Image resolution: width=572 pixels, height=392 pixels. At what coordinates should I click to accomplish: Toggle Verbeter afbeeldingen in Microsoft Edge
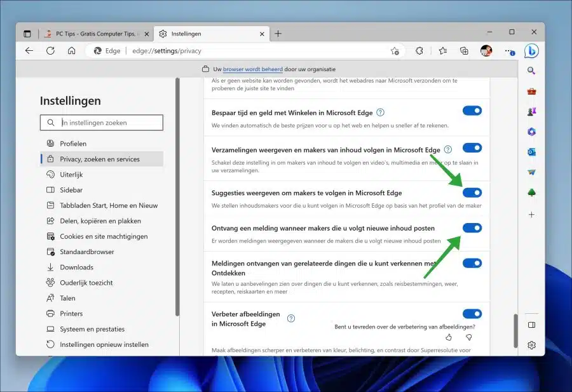point(472,314)
